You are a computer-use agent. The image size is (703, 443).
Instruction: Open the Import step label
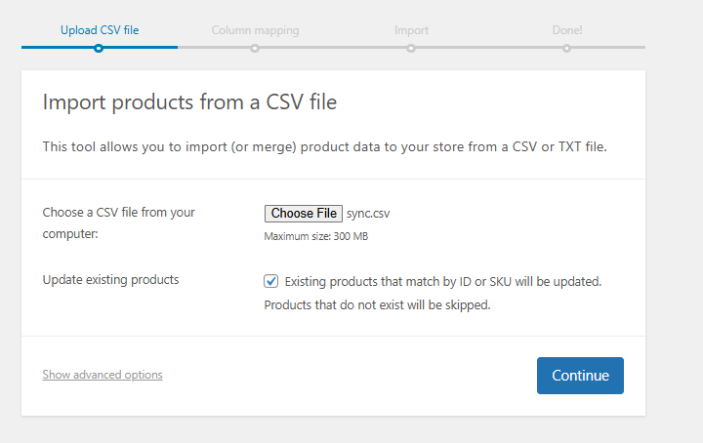coord(411,30)
